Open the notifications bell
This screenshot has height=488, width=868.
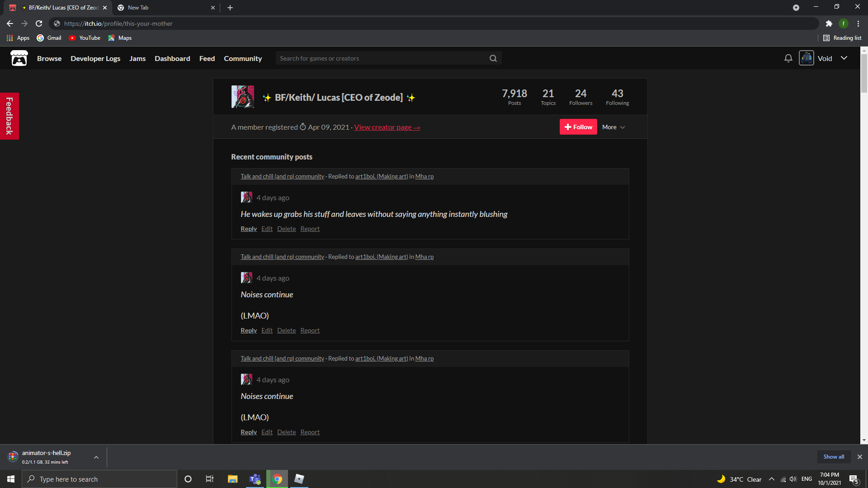pos(788,58)
